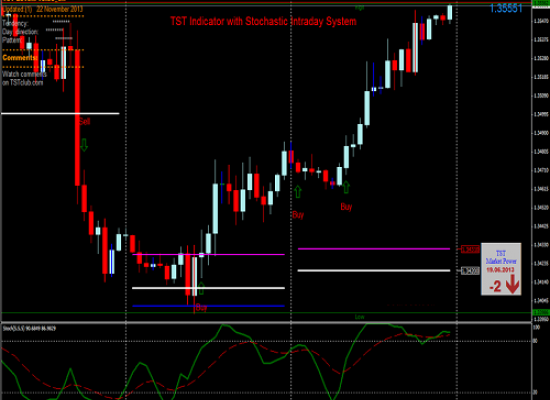
Task: Open the TSTclub.com comments text
Action: 24,79
